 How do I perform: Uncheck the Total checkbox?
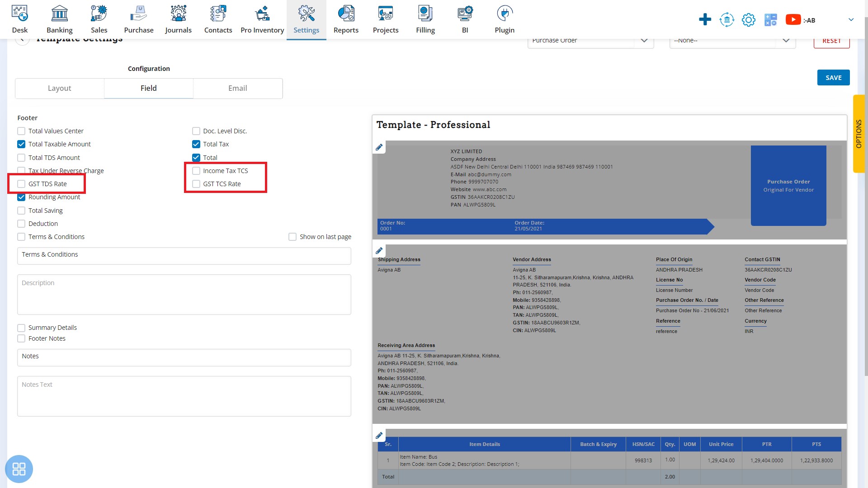196,158
